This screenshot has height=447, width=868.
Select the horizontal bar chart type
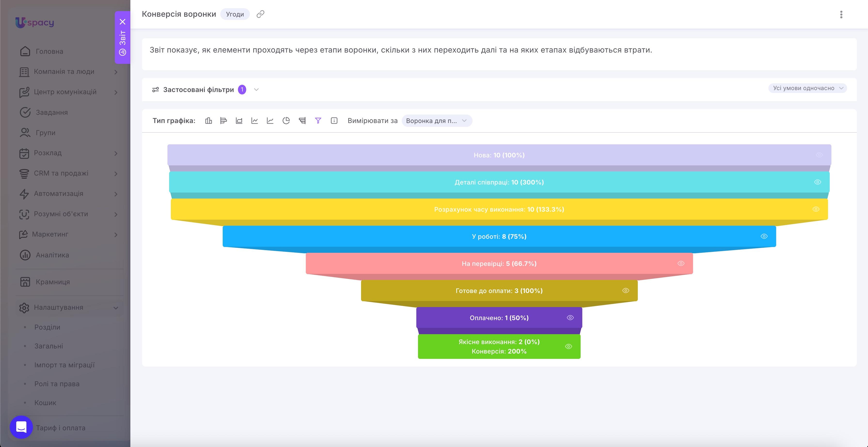223,121
